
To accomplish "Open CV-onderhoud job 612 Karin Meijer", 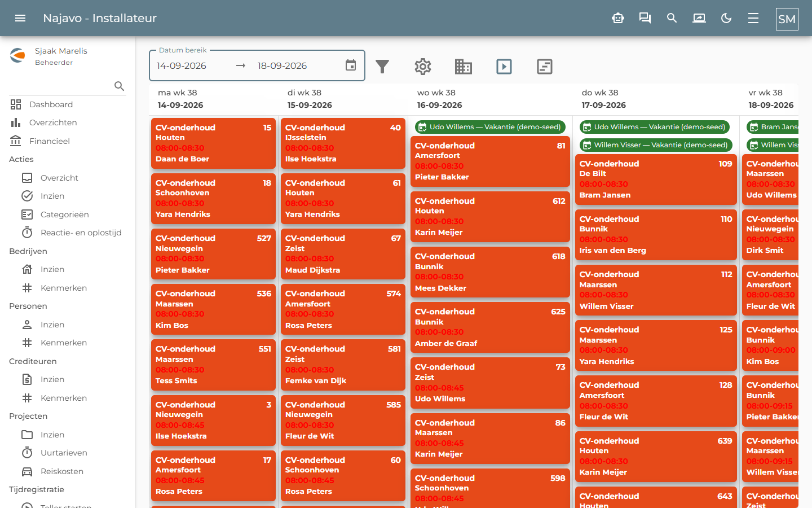I will tap(490, 217).
